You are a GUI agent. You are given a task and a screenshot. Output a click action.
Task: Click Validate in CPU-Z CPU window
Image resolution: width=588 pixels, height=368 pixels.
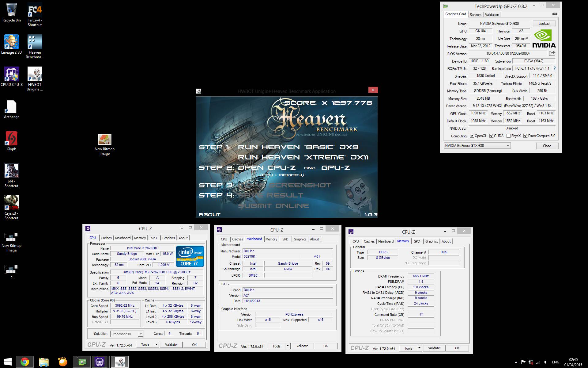pyautogui.click(x=171, y=345)
